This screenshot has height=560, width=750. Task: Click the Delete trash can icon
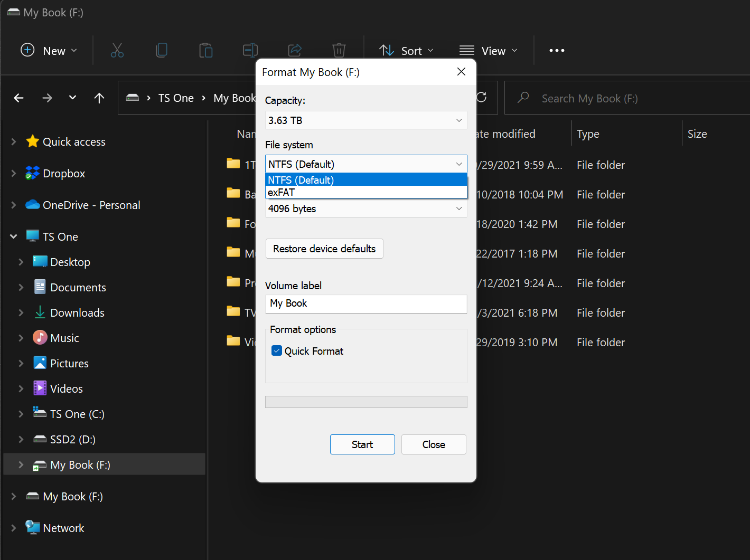click(x=339, y=51)
